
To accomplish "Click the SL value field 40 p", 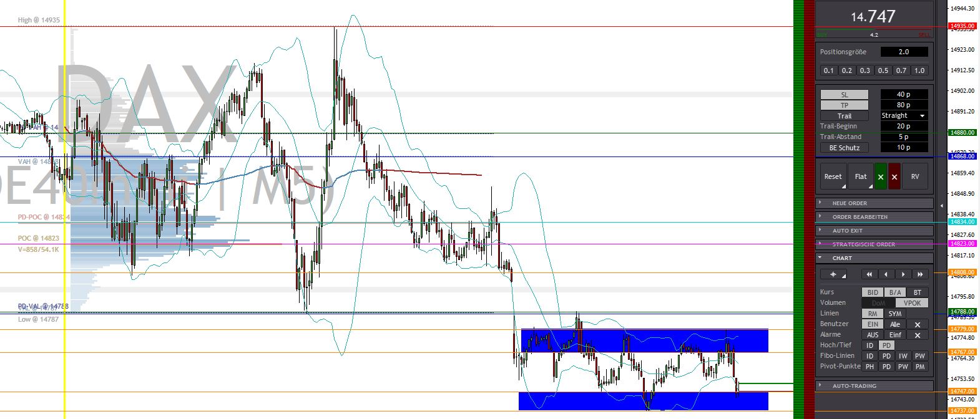I will 904,95.
